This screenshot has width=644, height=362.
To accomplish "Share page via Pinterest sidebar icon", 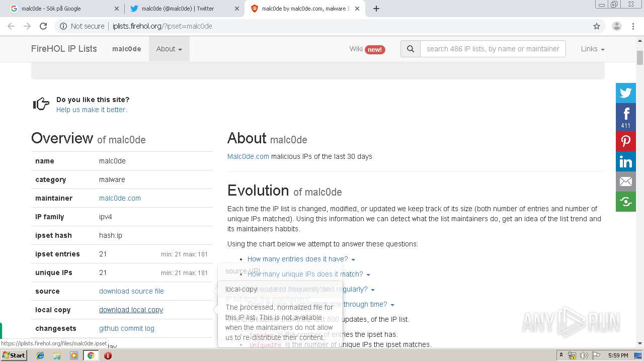I will (626, 141).
